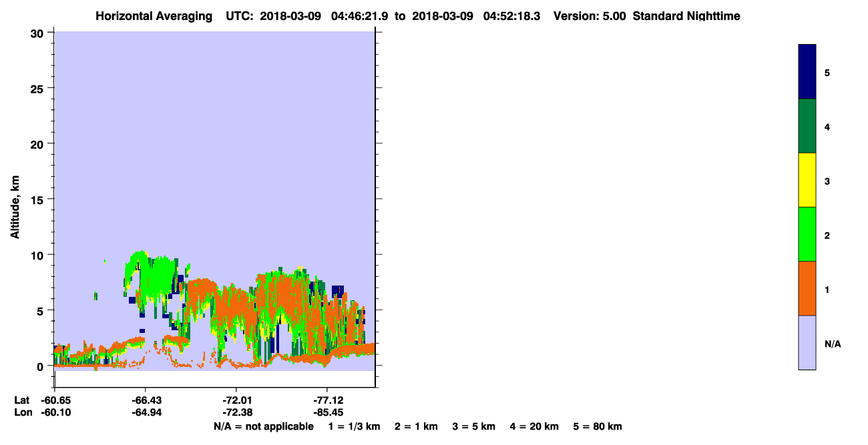Image resolution: width=868 pixels, height=445 pixels.
Task: Click the longitude value '-72.38'
Action: (x=236, y=412)
